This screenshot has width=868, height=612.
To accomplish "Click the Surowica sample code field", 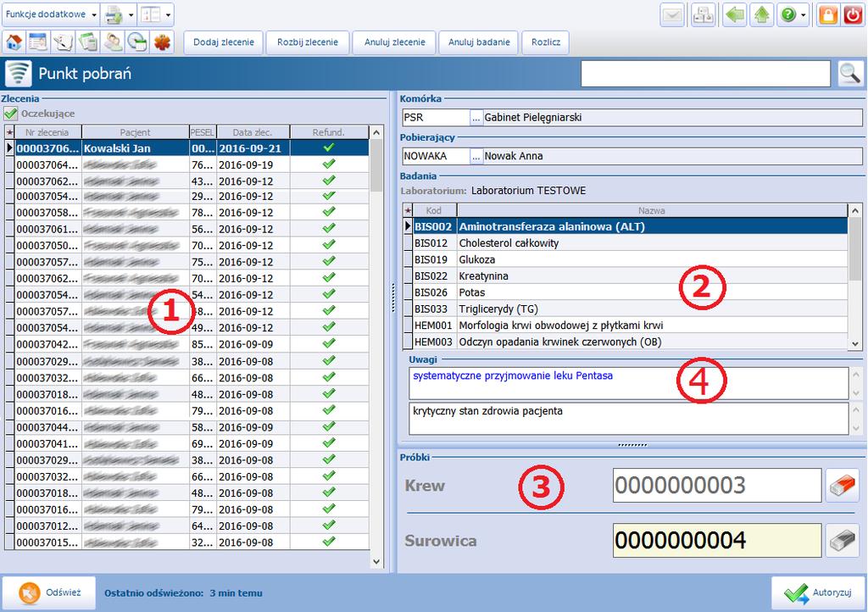I will pos(717,541).
